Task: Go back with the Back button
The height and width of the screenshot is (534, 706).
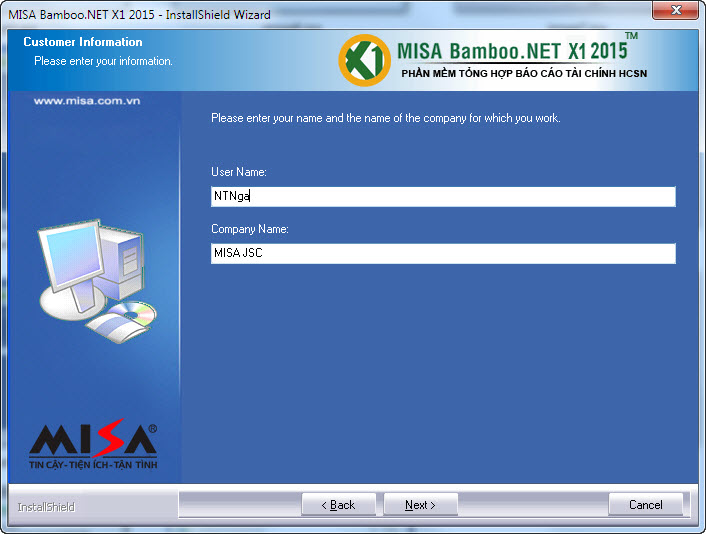Action: 339,505
